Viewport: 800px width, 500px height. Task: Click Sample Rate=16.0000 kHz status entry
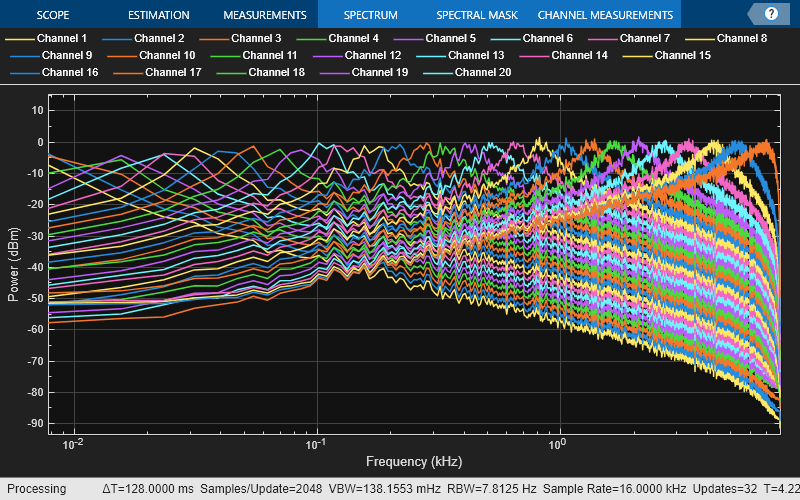614,489
